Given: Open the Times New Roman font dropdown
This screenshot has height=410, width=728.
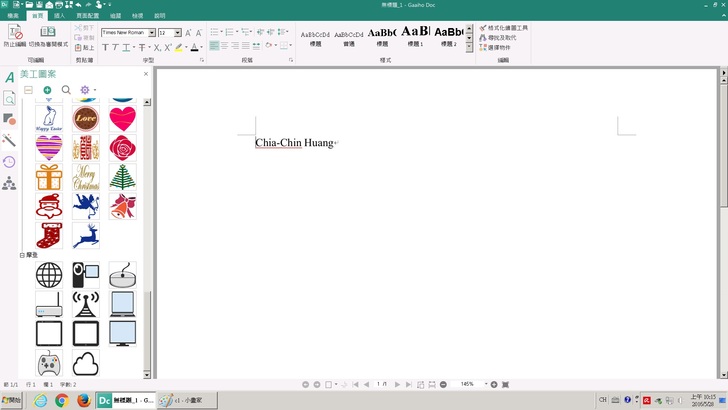Looking at the screenshot, I should [x=152, y=33].
